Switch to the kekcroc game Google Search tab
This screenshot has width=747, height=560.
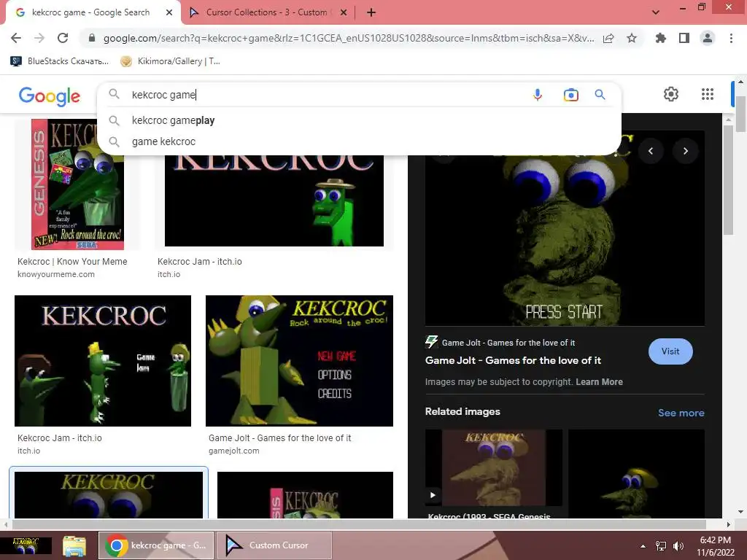pos(90,12)
